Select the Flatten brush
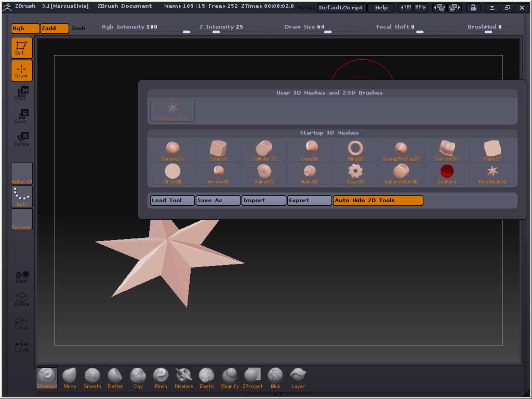Image resolution: width=532 pixels, height=399 pixels. point(115,378)
